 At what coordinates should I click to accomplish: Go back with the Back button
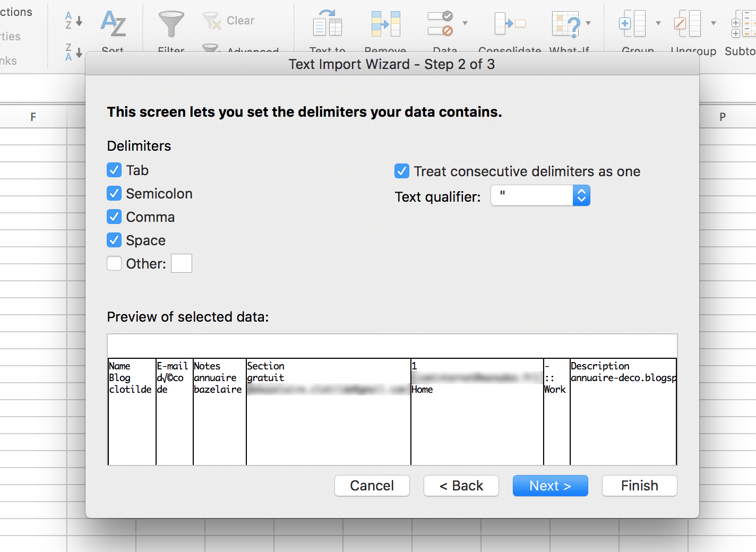461,486
